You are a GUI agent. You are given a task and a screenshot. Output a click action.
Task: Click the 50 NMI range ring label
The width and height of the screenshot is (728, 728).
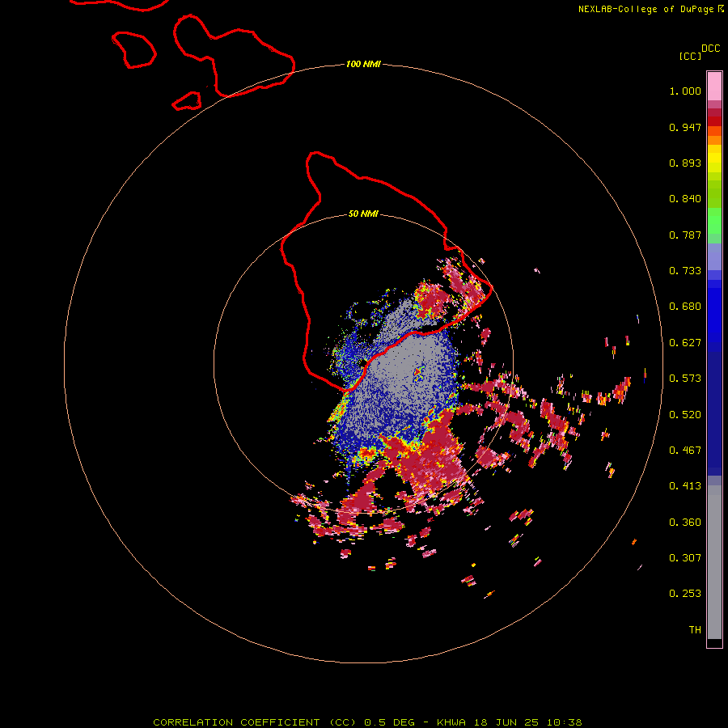[363, 214]
